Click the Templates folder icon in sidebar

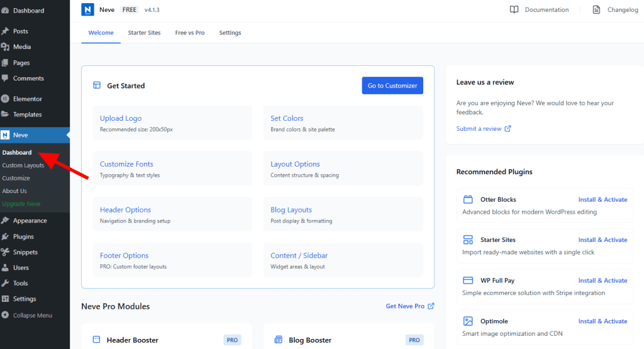tap(5, 114)
